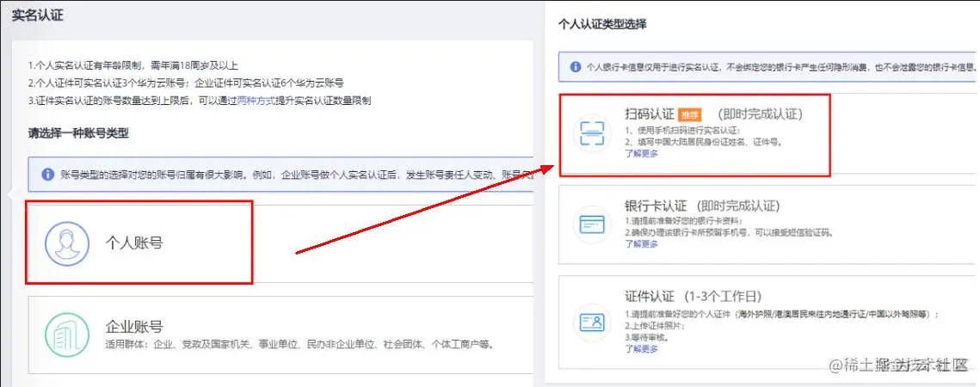Image resolution: width=980 pixels, height=387 pixels.
Task: Click 请选择一种账号类型 label
Action: click(78, 133)
